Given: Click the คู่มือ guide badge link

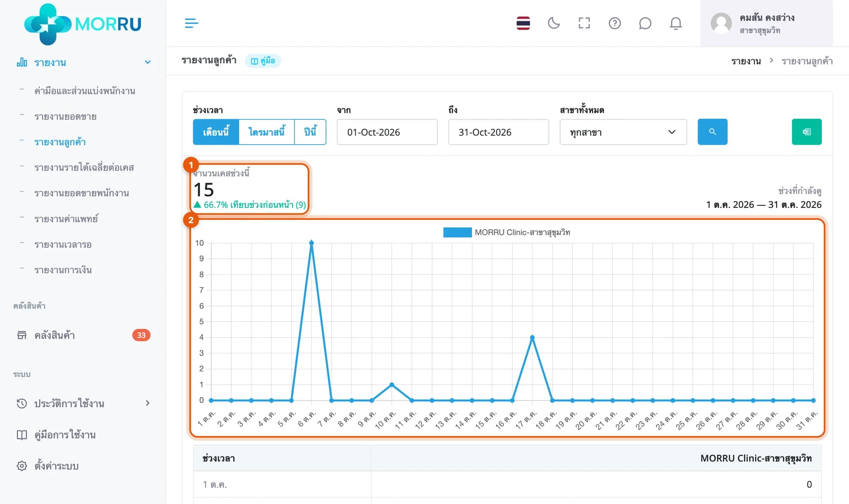Looking at the screenshot, I should pyautogui.click(x=263, y=61).
